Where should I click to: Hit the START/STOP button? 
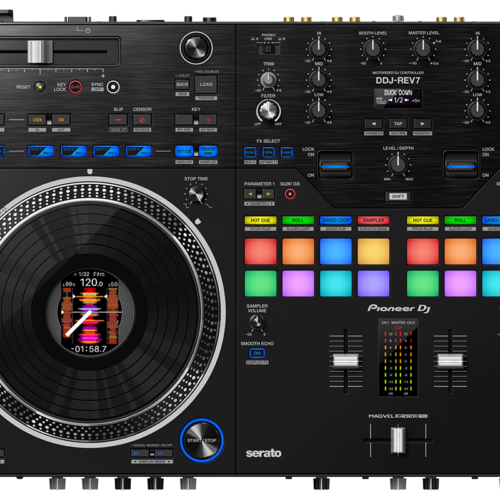click(202, 440)
